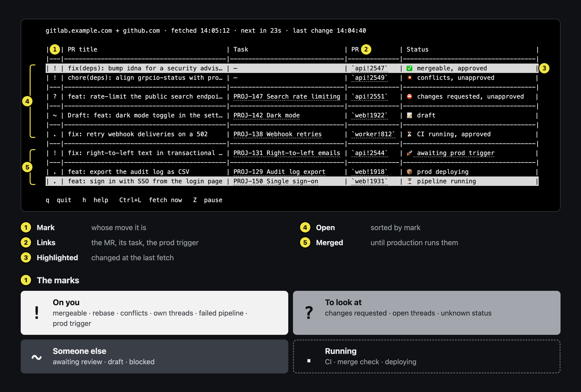Click the h help shortcut hint

[95, 200]
